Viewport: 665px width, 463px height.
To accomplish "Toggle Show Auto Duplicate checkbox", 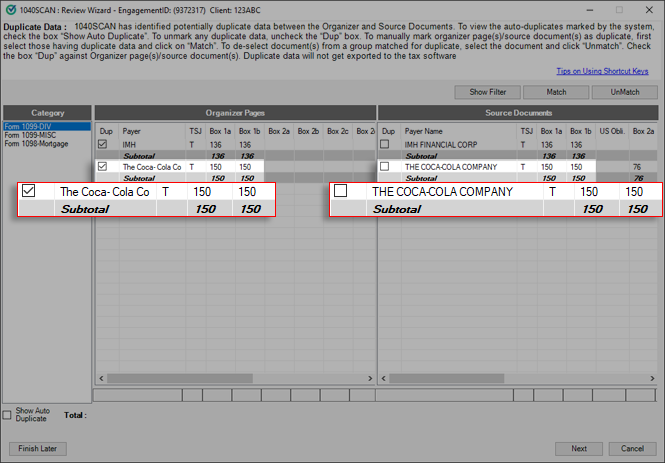I will (7, 415).
